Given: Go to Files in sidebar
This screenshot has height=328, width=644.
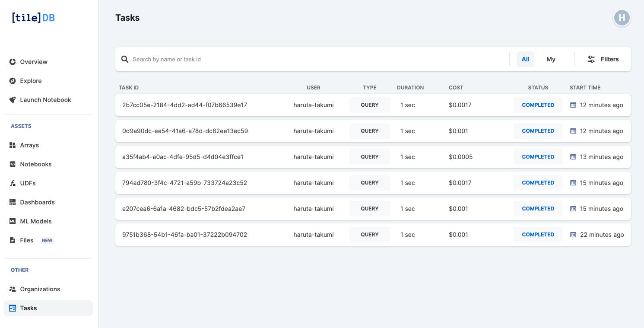Looking at the screenshot, I should [26, 240].
